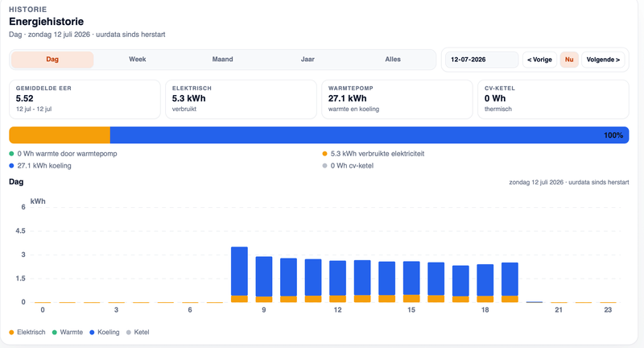Viewport: 644px width, 348px height.
Task: Select the Dag period tab
Action: click(x=52, y=60)
